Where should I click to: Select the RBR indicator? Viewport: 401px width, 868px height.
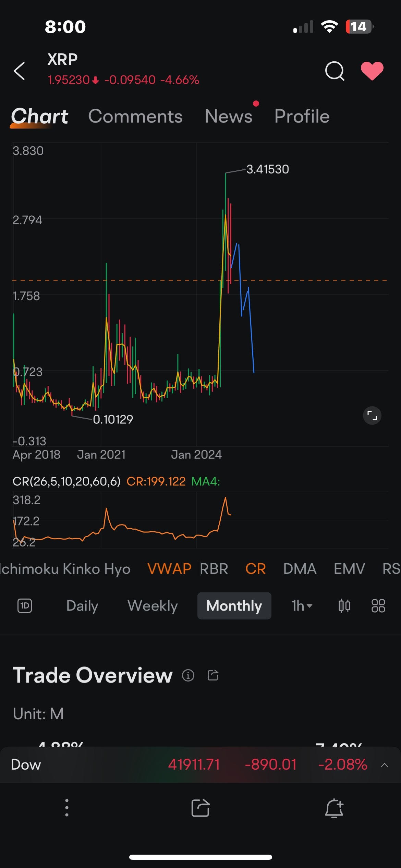(x=214, y=569)
